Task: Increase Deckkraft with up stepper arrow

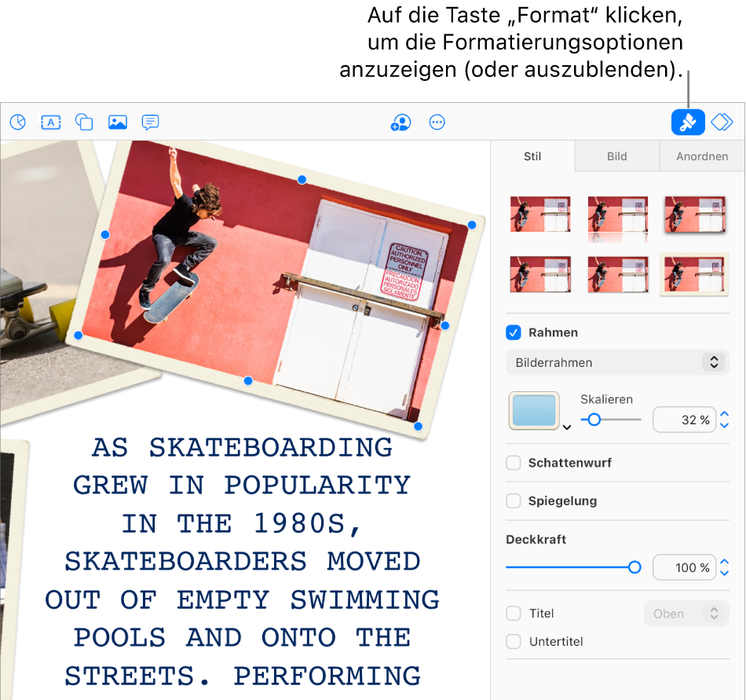Action: click(725, 562)
